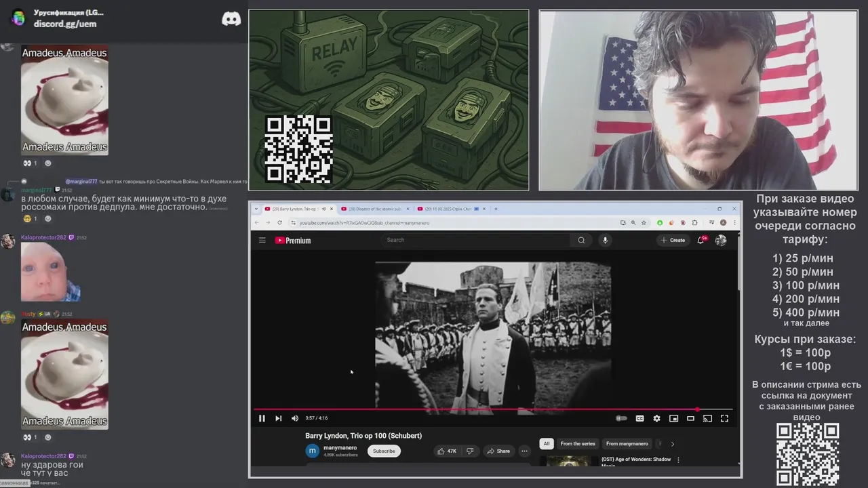Click the YouTube search magnifier button
The image size is (868, 488).
click(x=581, y=240)
